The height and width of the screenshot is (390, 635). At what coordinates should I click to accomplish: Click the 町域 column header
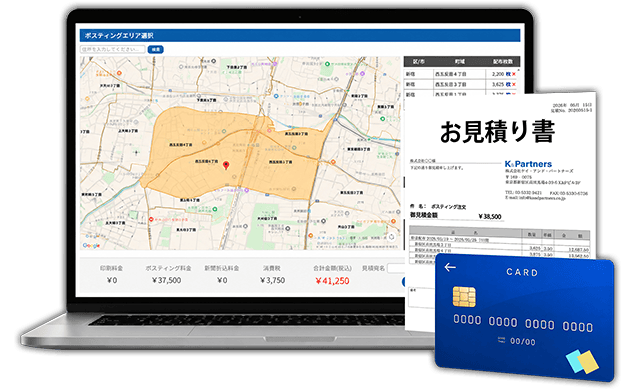pos(460,62)
